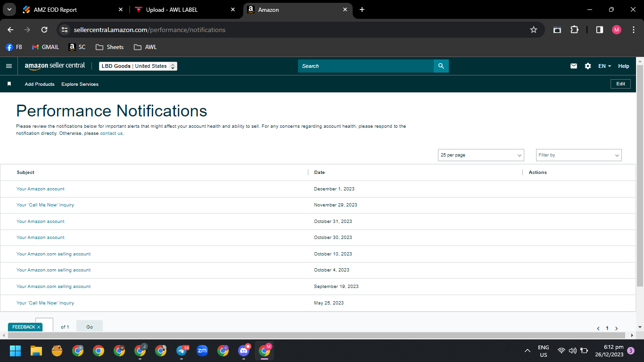644x362 pixels.
Task: Open the Chrome extensions puzzle icon
Action: coord(574,30)
